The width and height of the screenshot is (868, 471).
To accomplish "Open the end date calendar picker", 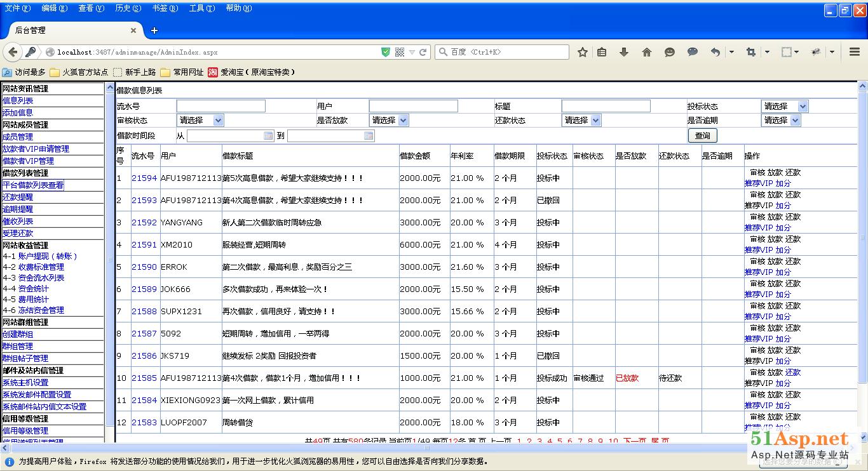I will click(369, 136).
